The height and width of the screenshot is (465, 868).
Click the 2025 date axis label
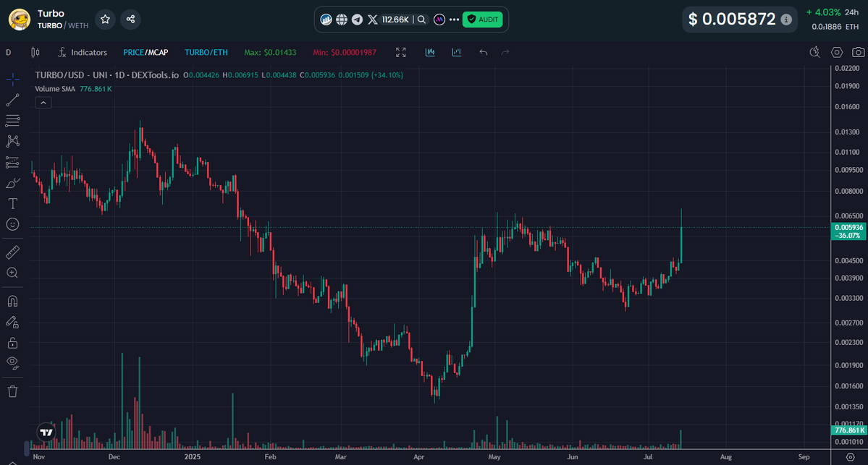click(x=193, y=457)
